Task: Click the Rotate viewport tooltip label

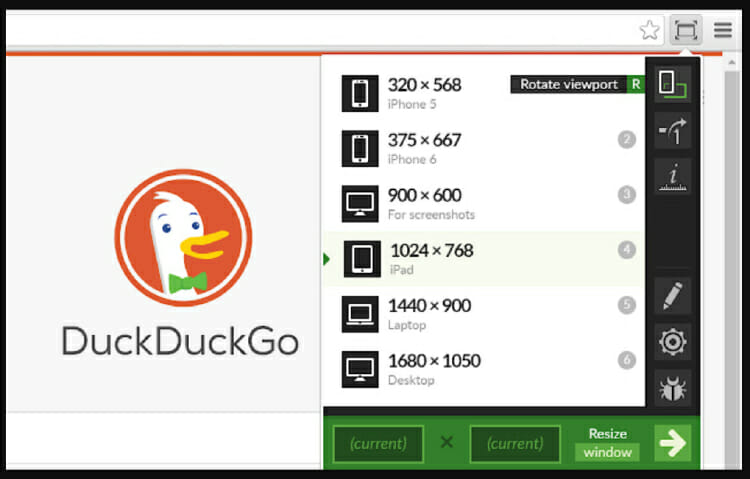Action: click(x=569, y=84)
